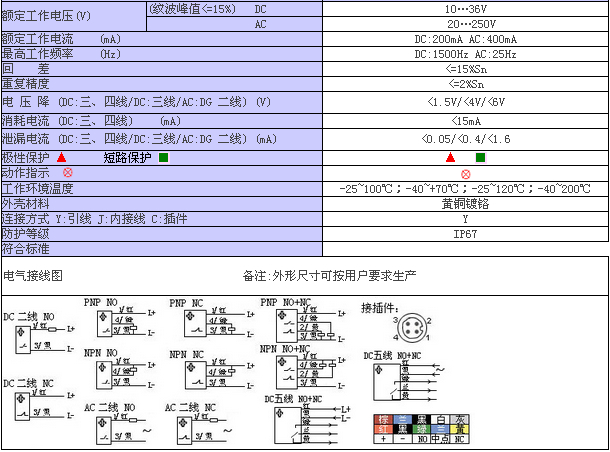Click the '防护等级' row label

[26, 234]
